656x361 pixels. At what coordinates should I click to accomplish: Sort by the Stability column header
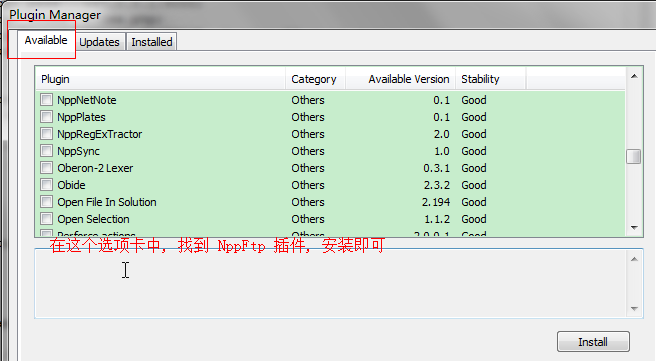coord(490,79)
